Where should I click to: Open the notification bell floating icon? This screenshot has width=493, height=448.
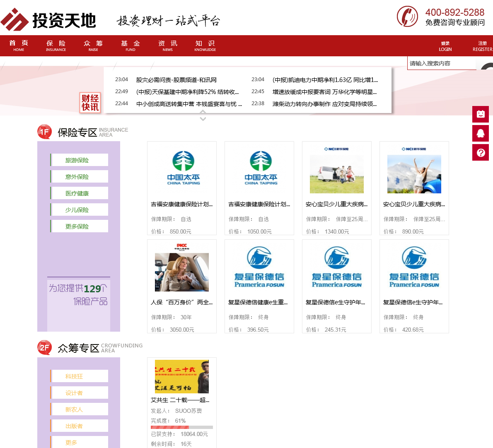click(x=481, y=133)
